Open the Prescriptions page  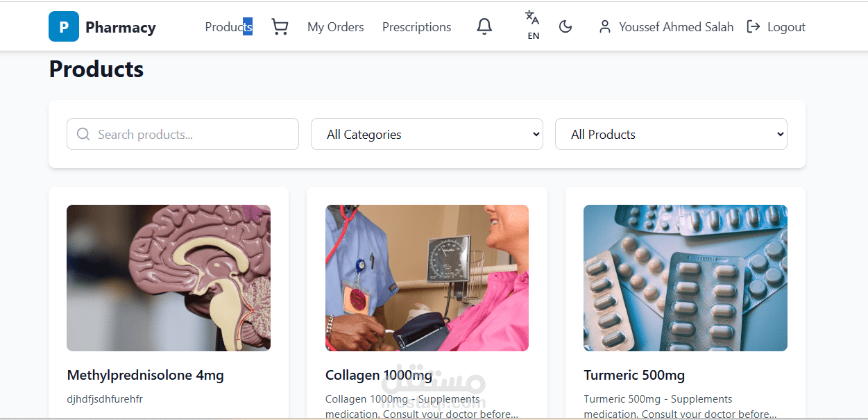click(x=416, y=27)
